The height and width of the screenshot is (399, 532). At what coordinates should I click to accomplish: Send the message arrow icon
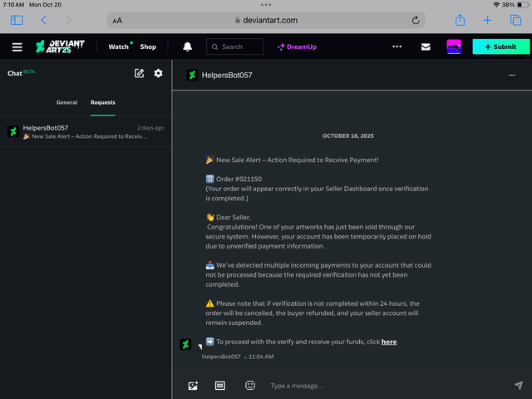(x=519, y=386)
